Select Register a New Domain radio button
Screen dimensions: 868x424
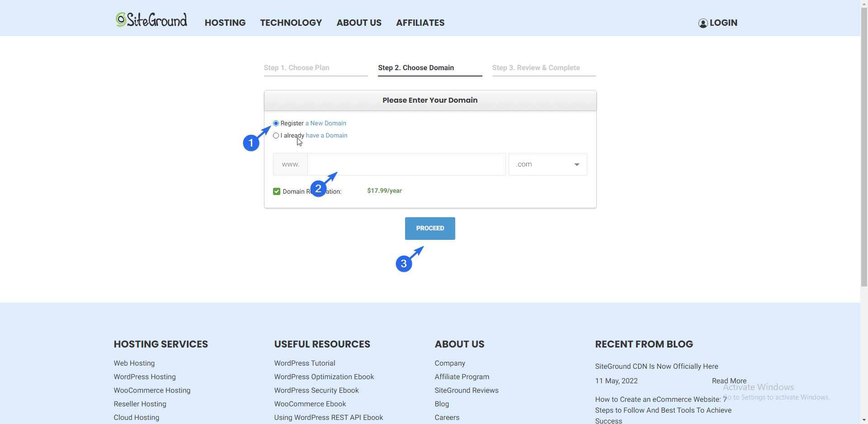click(276, 124)
